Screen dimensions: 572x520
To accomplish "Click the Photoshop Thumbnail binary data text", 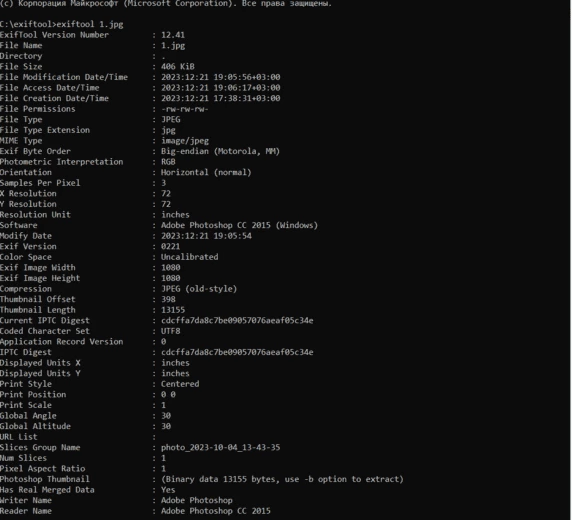I will click(x=282, y=479).
